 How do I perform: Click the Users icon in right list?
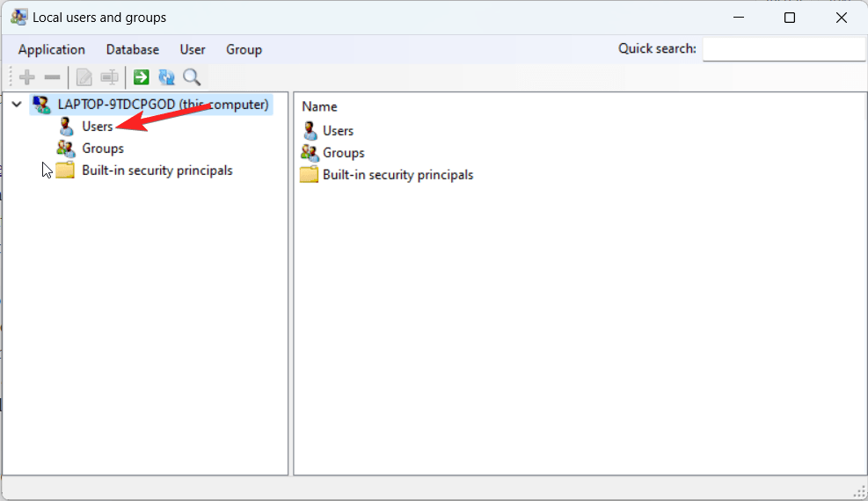tap(310, 130)
